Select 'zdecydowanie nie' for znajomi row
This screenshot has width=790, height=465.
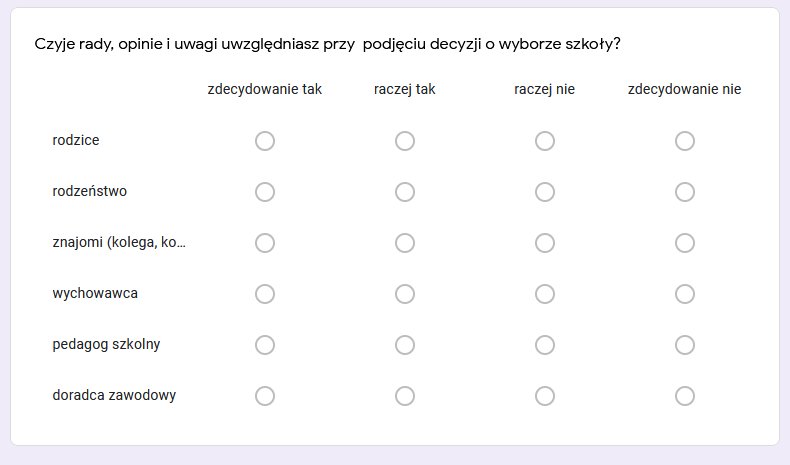click(x=685, y=243)
